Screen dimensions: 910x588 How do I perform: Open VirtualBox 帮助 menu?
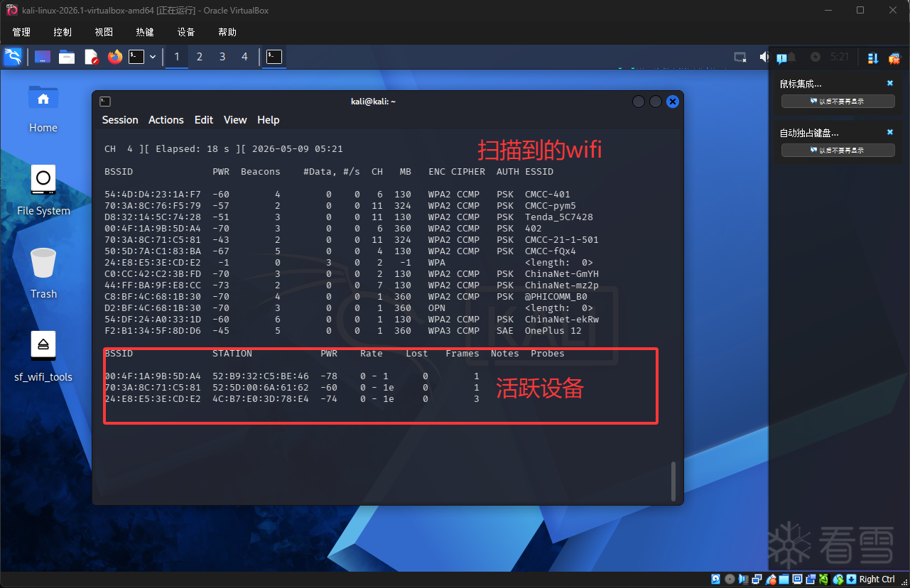227,32
